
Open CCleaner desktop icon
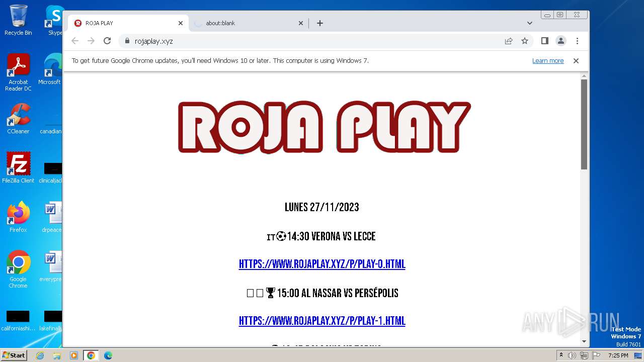click(x=18, y=119)
